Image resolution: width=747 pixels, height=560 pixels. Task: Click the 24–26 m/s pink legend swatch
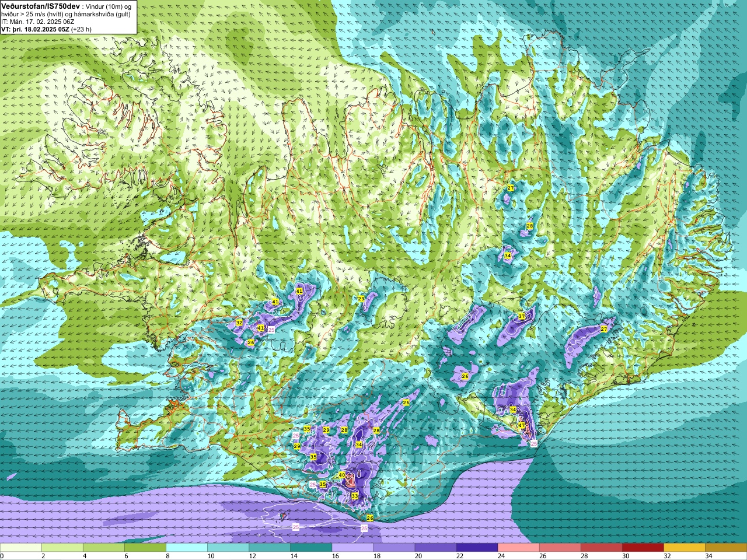(518, 548)
